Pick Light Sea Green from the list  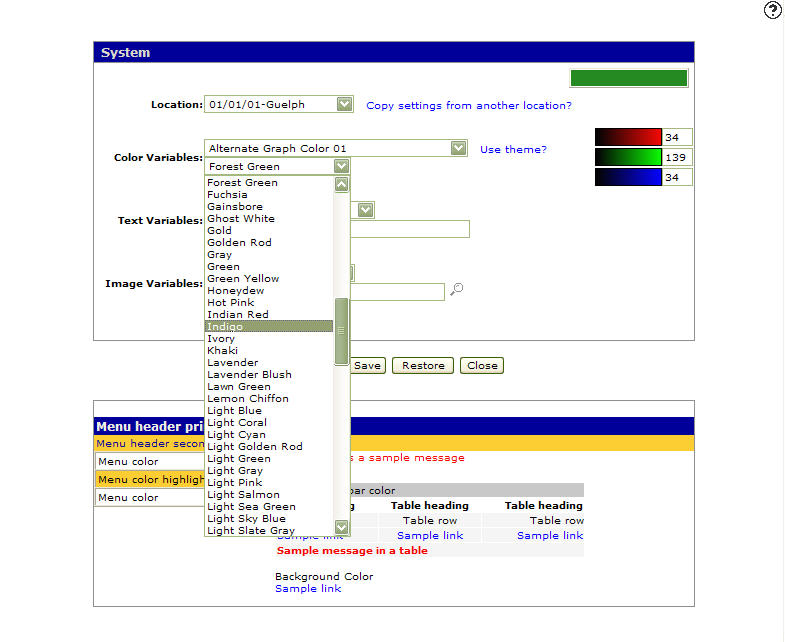(269, 507)
